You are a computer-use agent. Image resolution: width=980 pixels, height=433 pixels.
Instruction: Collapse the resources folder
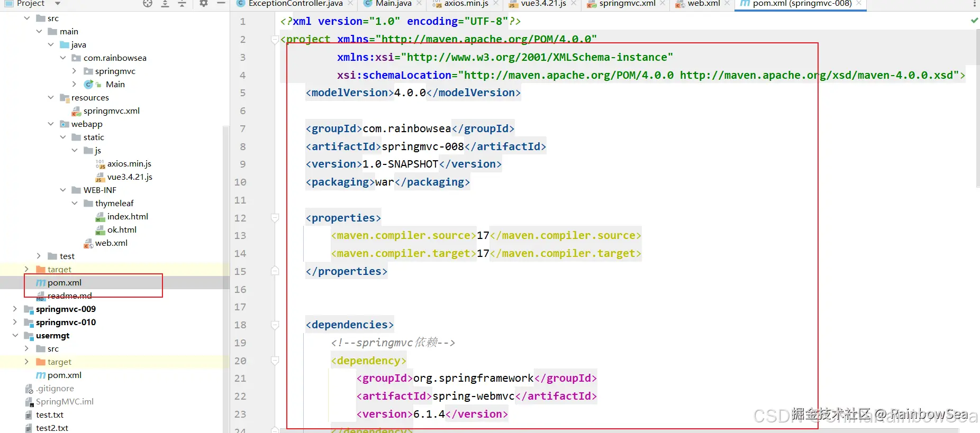click(x=51, y=97)
